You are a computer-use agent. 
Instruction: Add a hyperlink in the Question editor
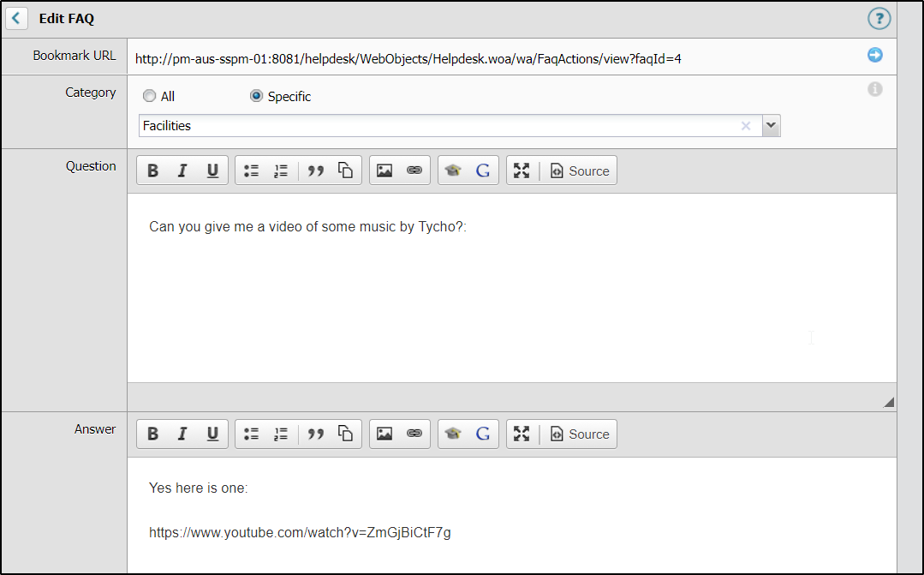pyautogui.click(x=414, y=170)
